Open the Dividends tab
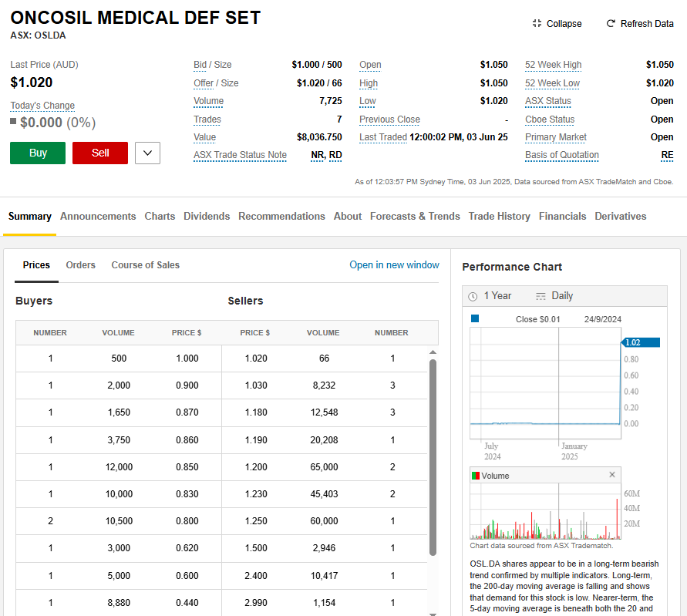Image resolution: width=687 pixels, height=616 pixels. 207,217
